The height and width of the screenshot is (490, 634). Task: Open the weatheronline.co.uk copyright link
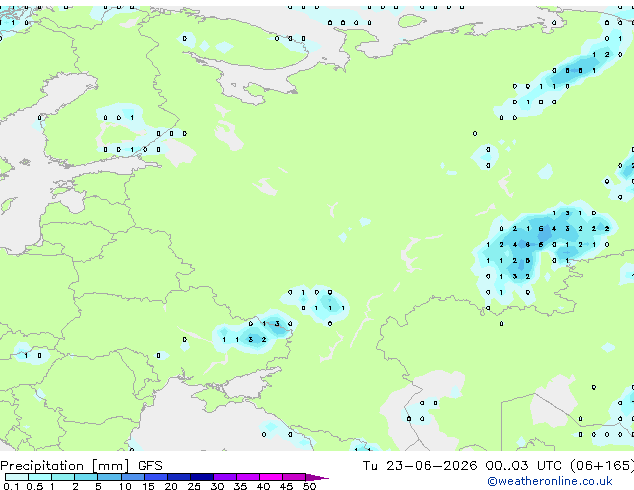coord(550,481)
